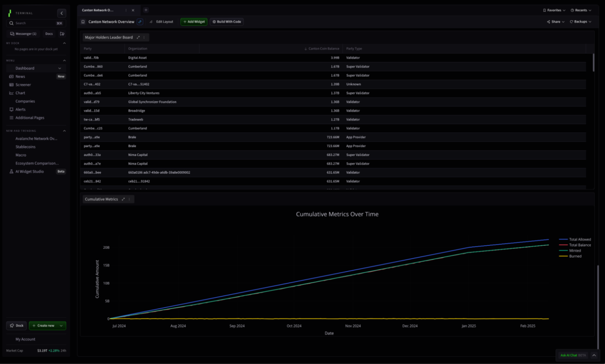The width and height of the screenshot is (605, 364).
Task: Open the Share dropdown
Action: tap(555, 22)
